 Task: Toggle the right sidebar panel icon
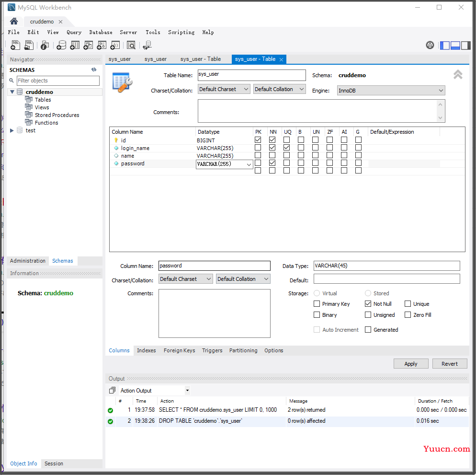(465, 45)
